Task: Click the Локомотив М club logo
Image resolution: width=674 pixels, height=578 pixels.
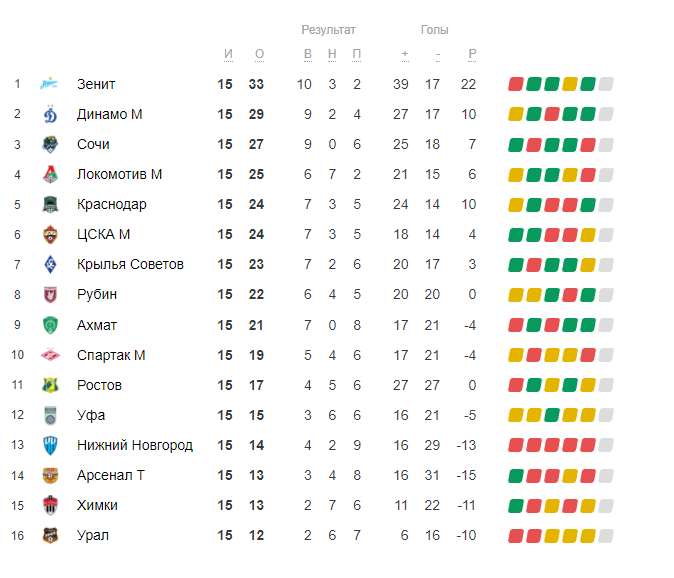Action: pyautogui.click(x=50, y=174)
